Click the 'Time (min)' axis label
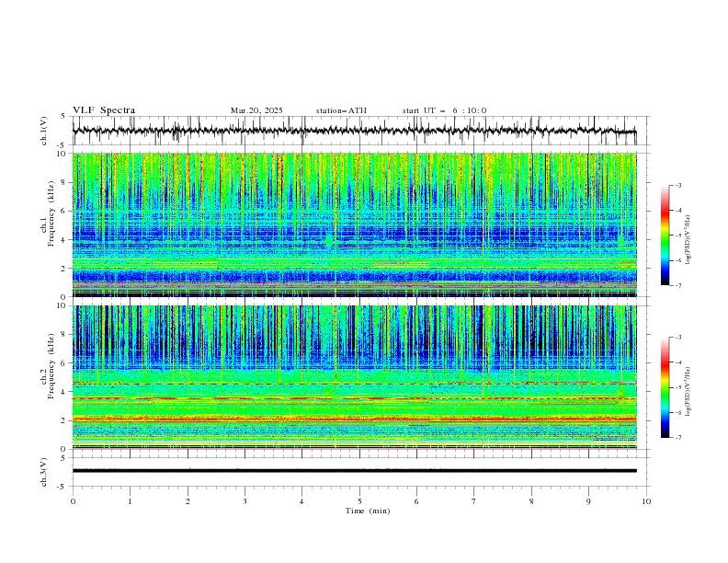Image resolution: width=728 pixels, height=563 pixels. pos(368,511)
